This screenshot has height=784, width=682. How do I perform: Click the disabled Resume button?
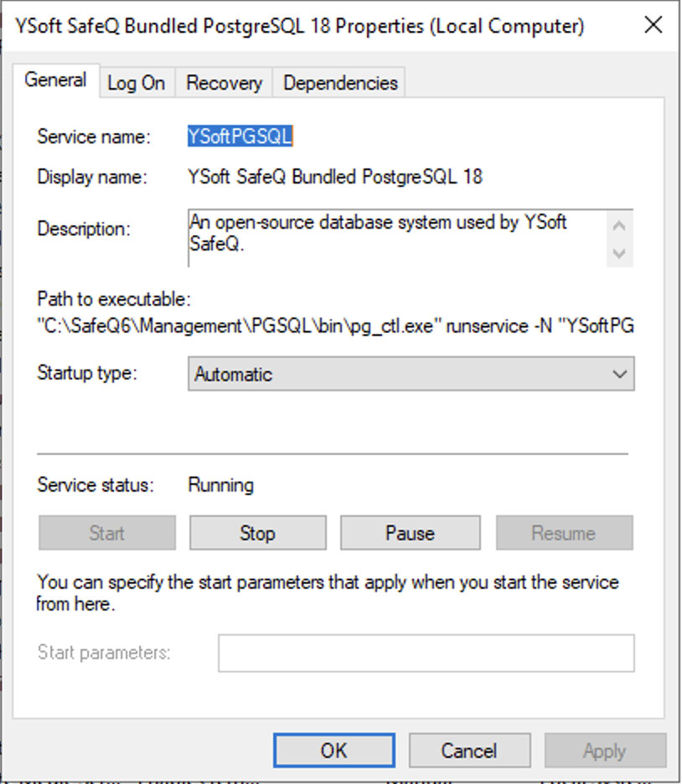(564, 533)
